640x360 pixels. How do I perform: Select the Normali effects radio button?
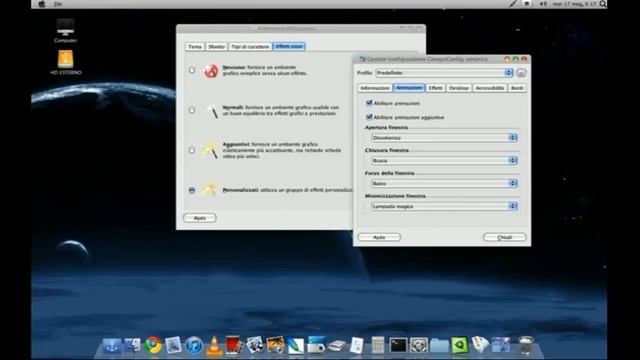pyautogui.click(x=192, y=110)
